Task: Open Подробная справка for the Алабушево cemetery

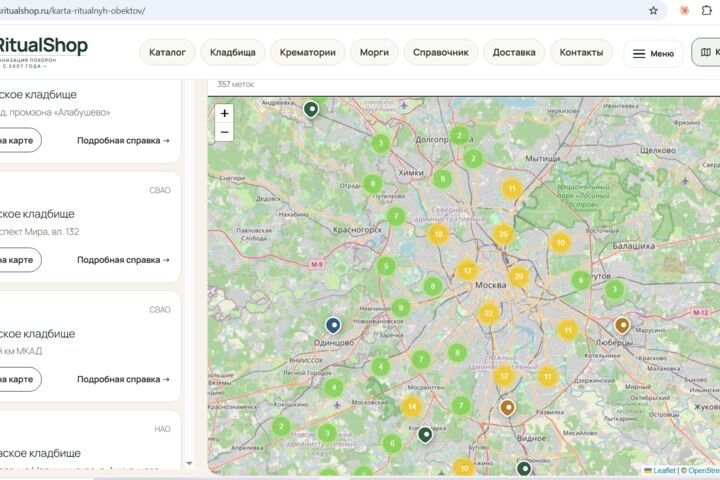Action: coord(123,141)
